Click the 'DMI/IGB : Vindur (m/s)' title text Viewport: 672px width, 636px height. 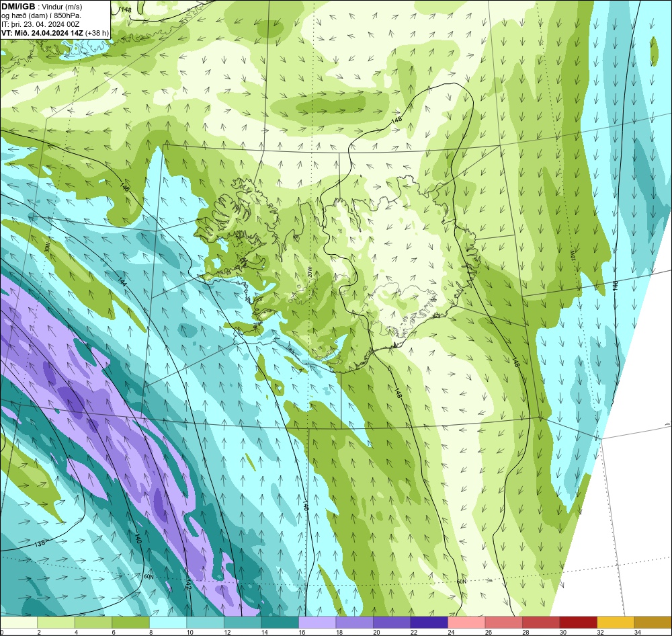click(42, 7)
